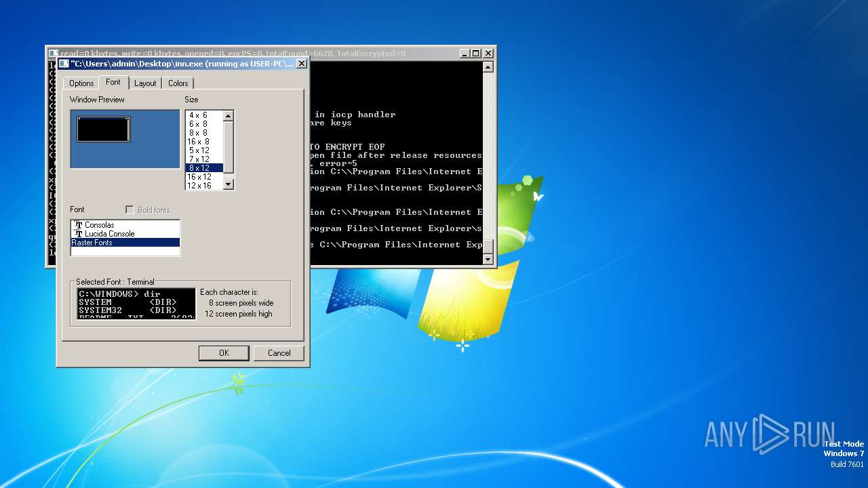This screenshot has height=488, width=868.
Task: Choose font size 12 x 16
Action: 204,186
